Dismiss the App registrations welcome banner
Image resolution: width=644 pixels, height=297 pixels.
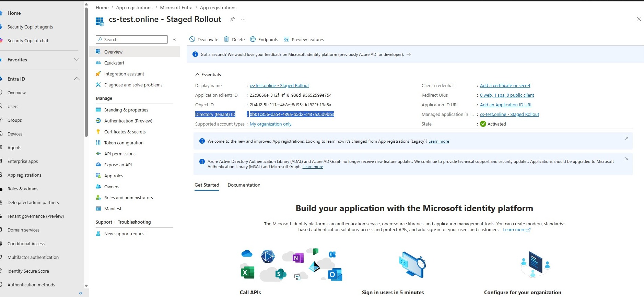627,138
